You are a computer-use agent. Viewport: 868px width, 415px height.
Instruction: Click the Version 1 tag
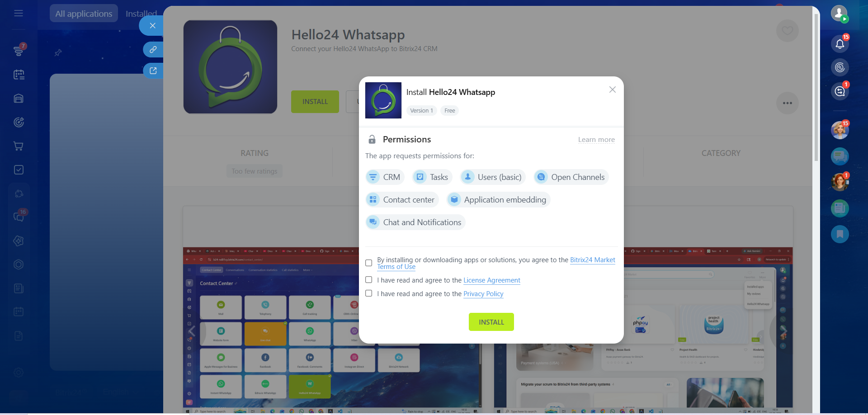click(421, 111)
